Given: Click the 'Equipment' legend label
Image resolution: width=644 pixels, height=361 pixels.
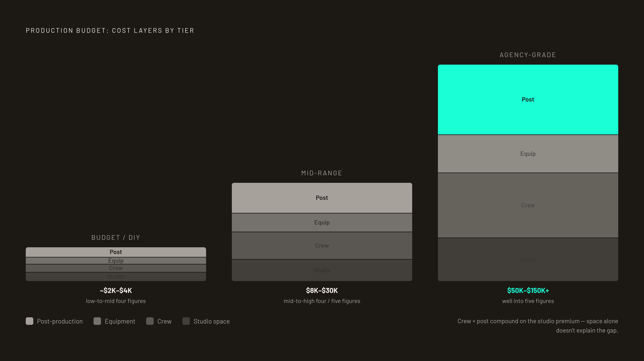Looking at the screenshot, I should (120, 321).
